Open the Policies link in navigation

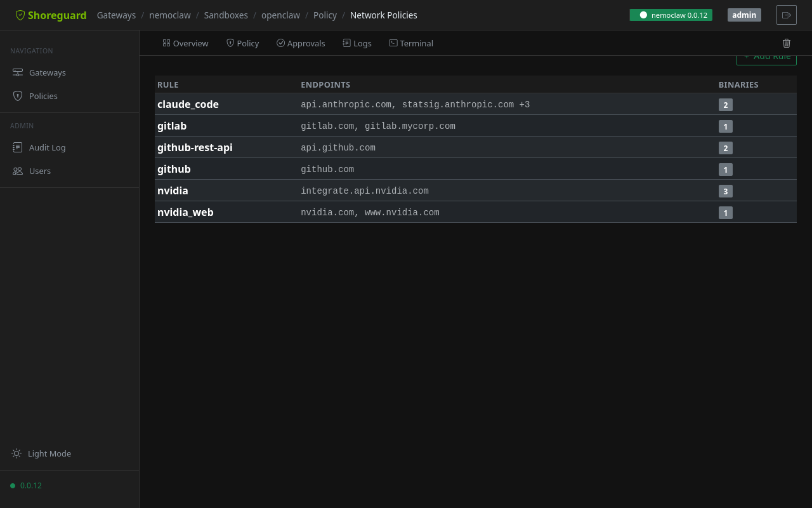(43, 95)
